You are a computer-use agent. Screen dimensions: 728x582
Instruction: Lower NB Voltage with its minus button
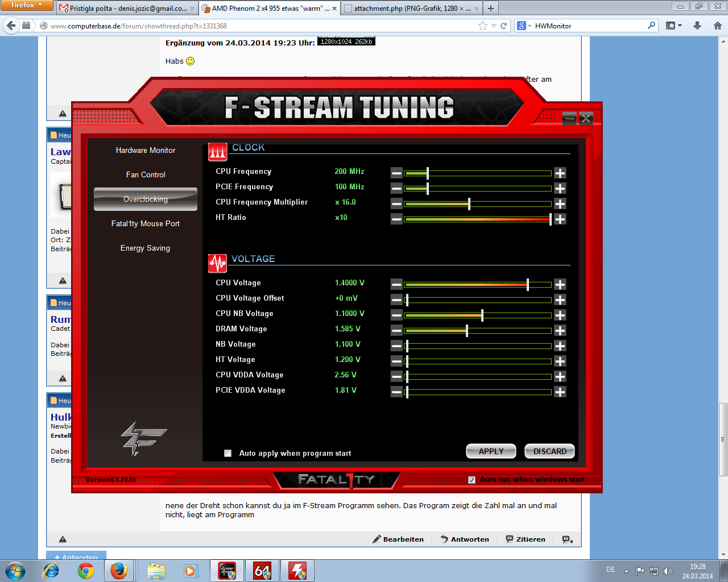coord(396,346)
